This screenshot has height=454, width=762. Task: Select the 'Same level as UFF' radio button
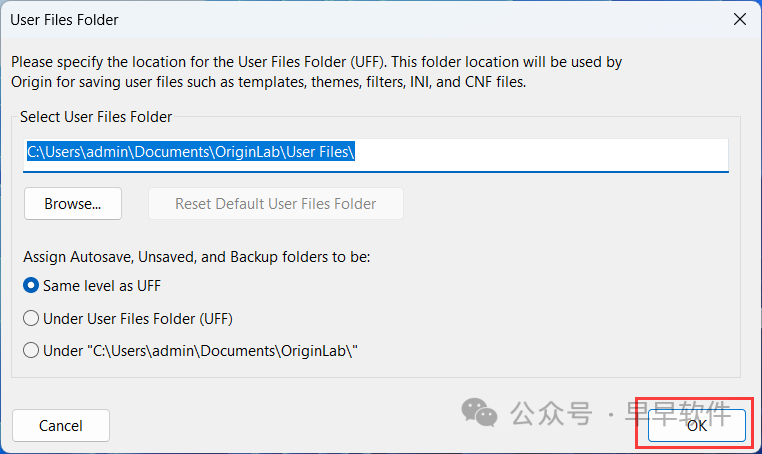31,285
